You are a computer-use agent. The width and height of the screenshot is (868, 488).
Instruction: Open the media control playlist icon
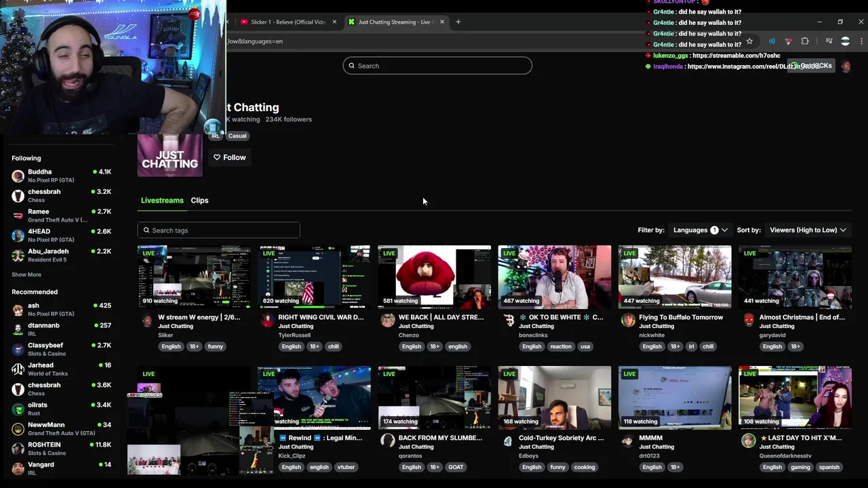tap(829, 41)
